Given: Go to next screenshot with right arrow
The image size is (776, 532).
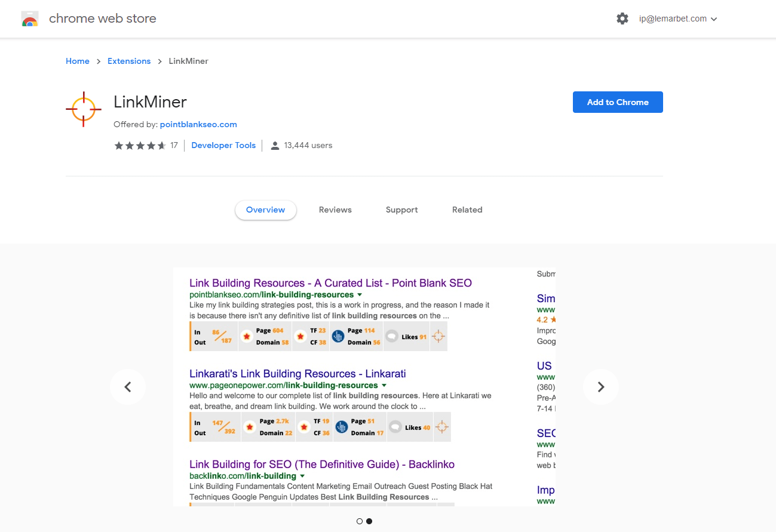Looking at the screenshot, I should pyautogui.click(x=601, y=387).
